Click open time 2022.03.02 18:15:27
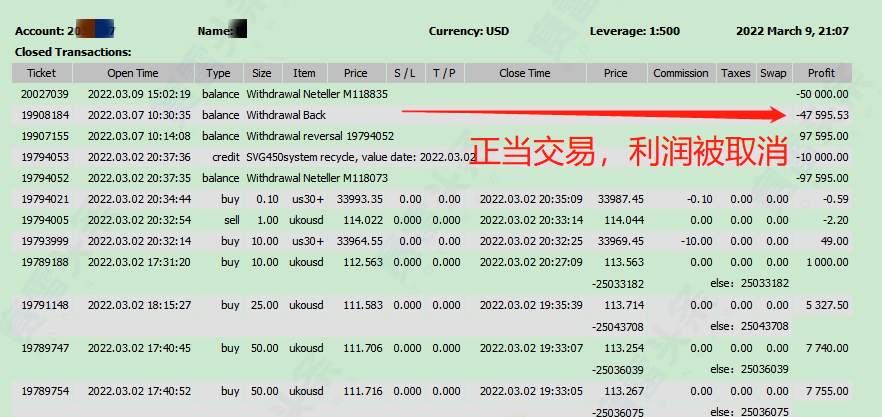This screenshot has height=417, width=882. (x=139, y=306)
